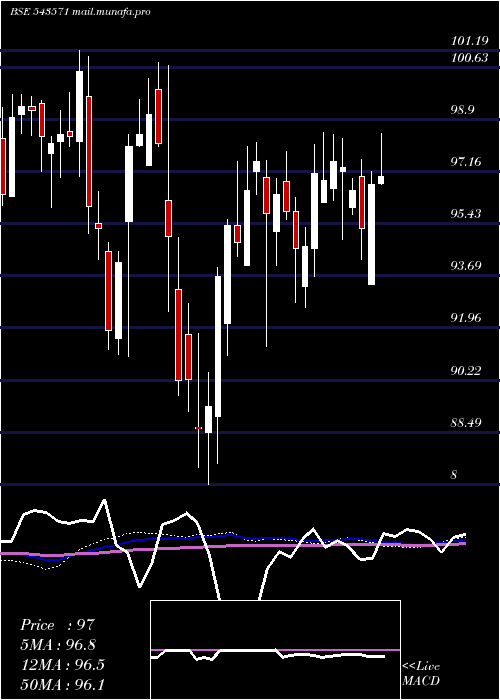Image resolution: width=500 pixels, height=700 pixels.
Task: Select the 50MA : 96.1 readout
Action: (x=63, y=684)
